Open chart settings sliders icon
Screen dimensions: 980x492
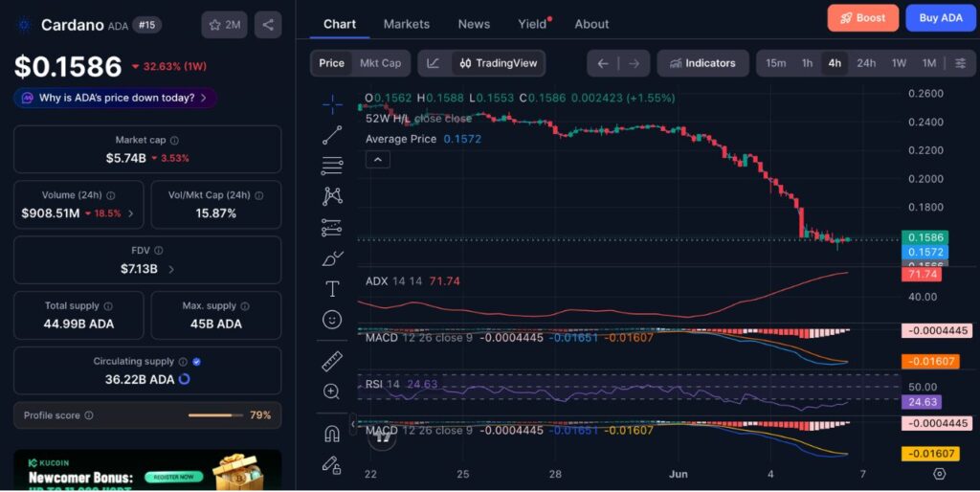point(961,63)
